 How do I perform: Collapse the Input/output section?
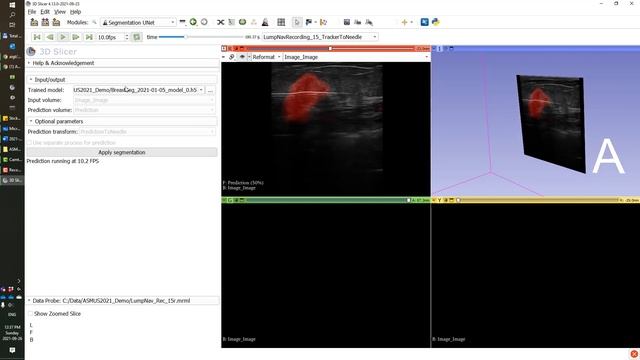pyautogui.click(x=122, y=80)
